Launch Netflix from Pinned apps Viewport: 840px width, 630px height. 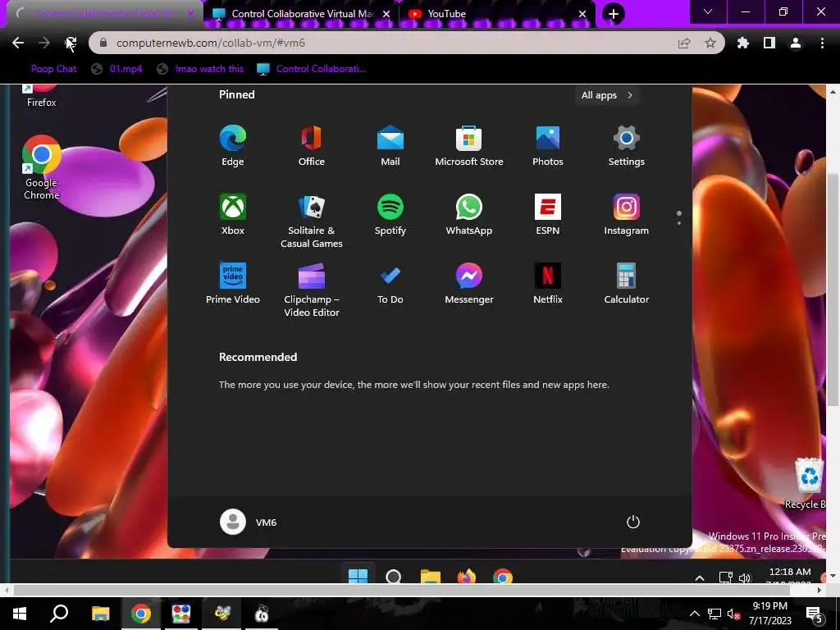click(x=547, y=283)
